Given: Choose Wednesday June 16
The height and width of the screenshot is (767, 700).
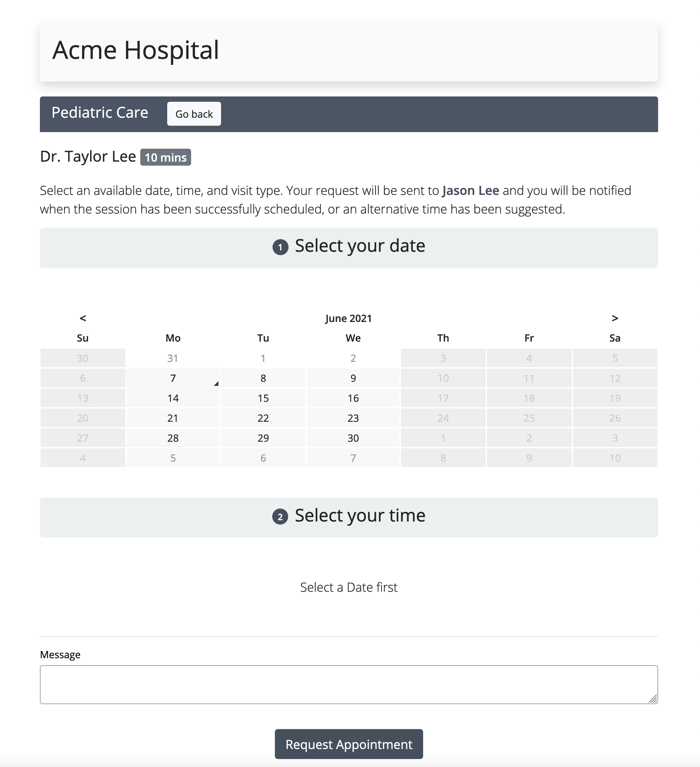Looking at the screenshot, I should [353, 398].
